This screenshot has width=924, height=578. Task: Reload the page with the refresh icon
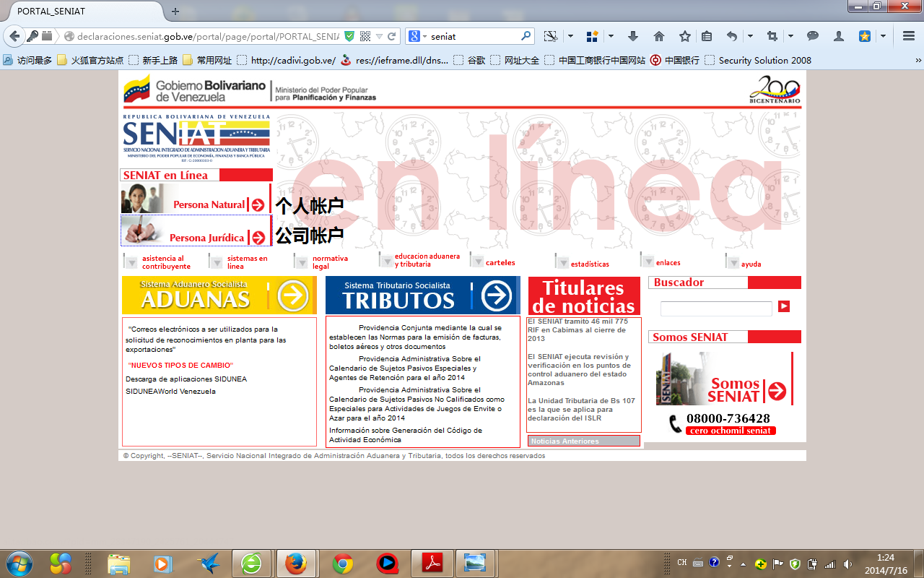pos(392,36)
